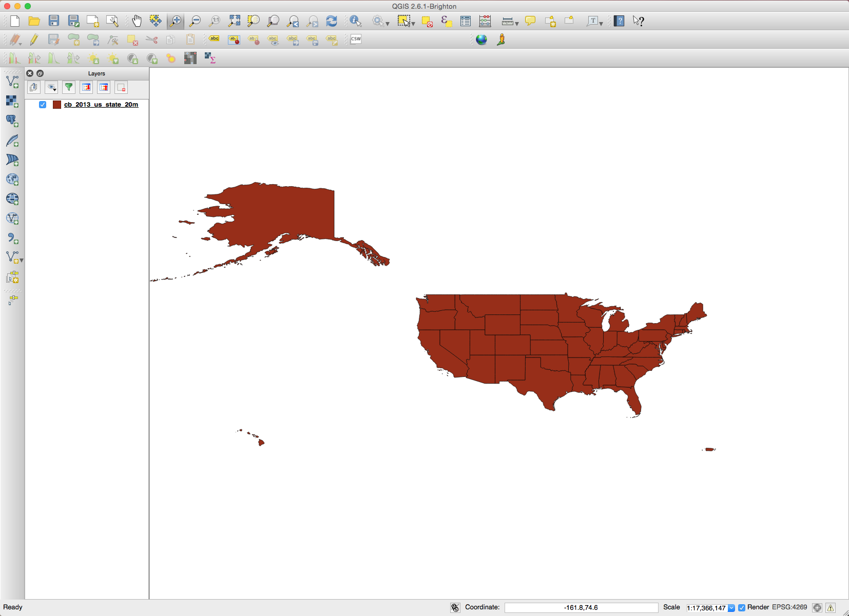Click Add Delimited Text Layer comma icon
Viewport: 849px width, 616px height.
(12, 238)
